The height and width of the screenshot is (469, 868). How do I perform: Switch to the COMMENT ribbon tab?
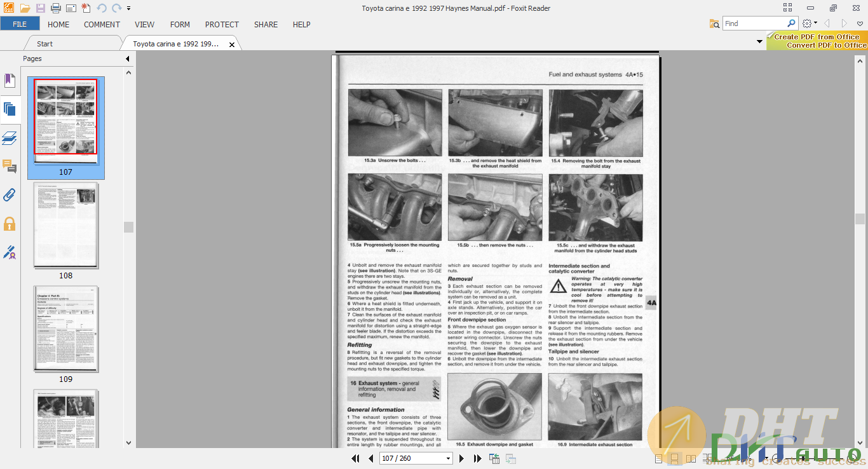pyautogui.click(x=102, y=24)
